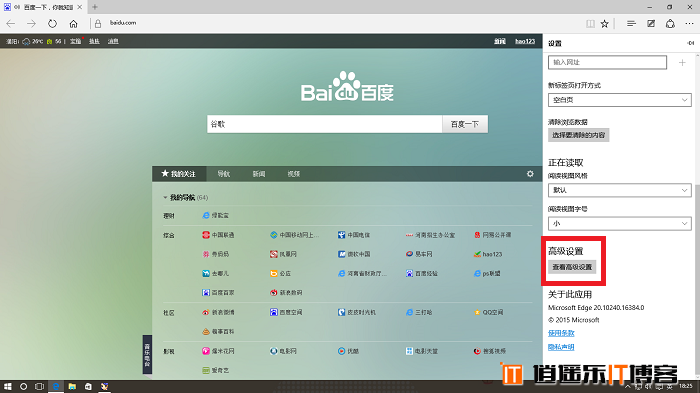Open the new tab open-with dropdown

point(620,100)
